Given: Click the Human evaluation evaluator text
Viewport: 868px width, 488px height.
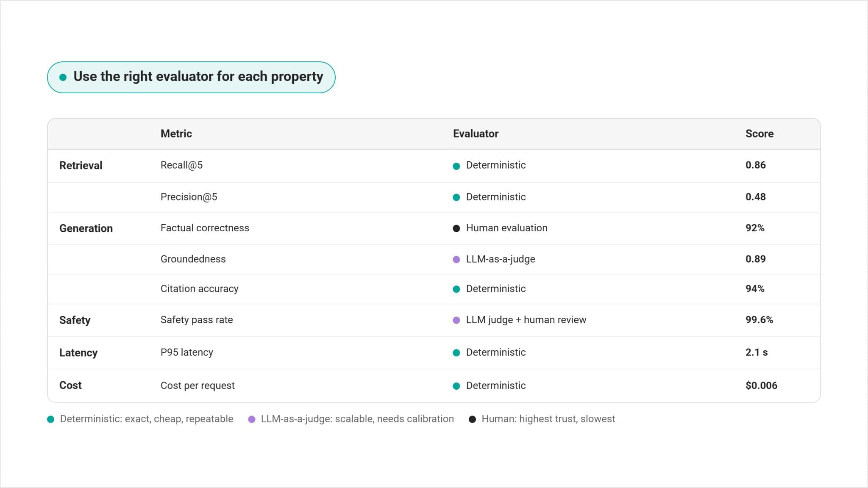Looking at the screenshot, I should 506,228.
